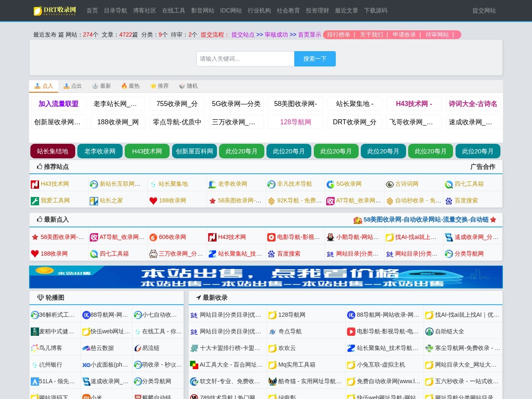Click the 新站长互联网 favicon icon
Image resolution: width=532 pixels, height=399 pixels.
tap(94, 184)
